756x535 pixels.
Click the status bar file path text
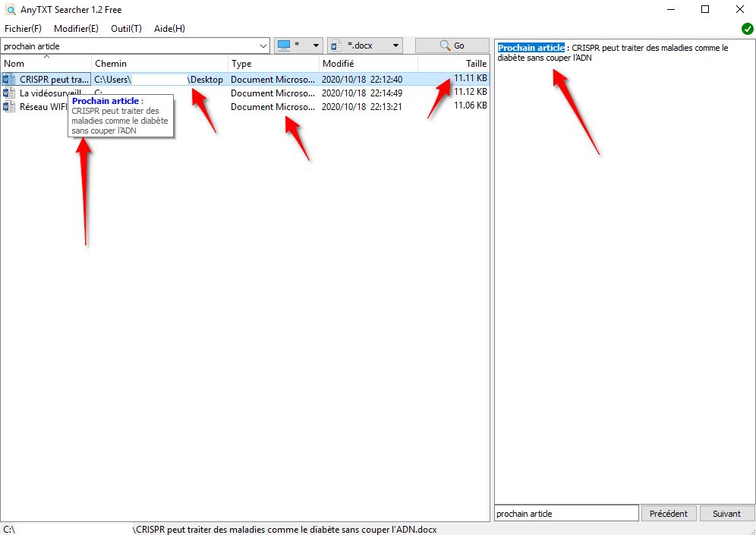pos(285,529)
